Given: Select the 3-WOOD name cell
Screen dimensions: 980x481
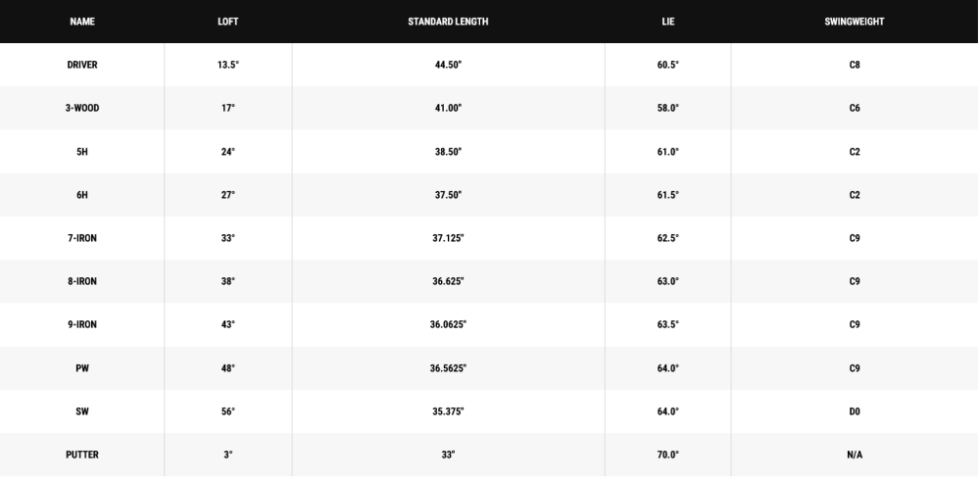Looking at the screenshot, I should (x=82, y=108).
